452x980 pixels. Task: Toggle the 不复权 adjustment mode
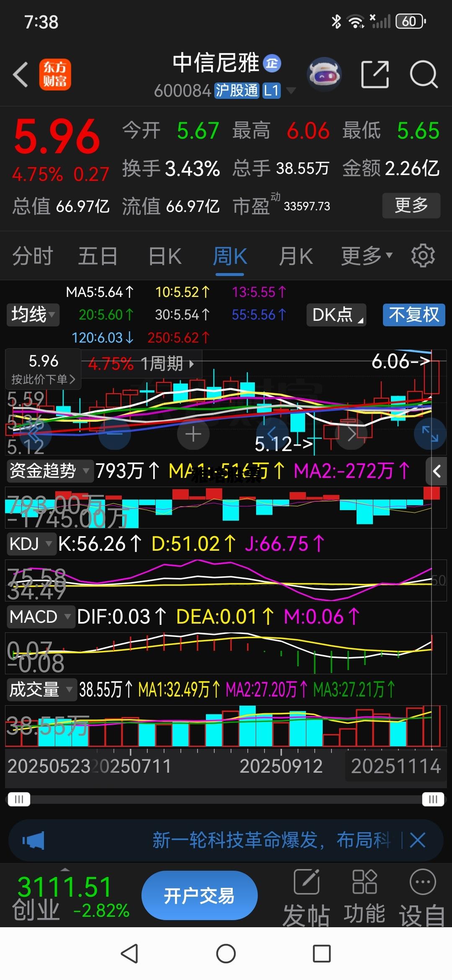tap(413, 315)
